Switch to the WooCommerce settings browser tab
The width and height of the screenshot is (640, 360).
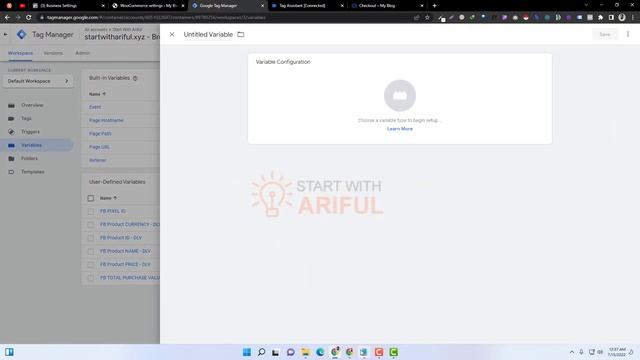tap(148, 6)
